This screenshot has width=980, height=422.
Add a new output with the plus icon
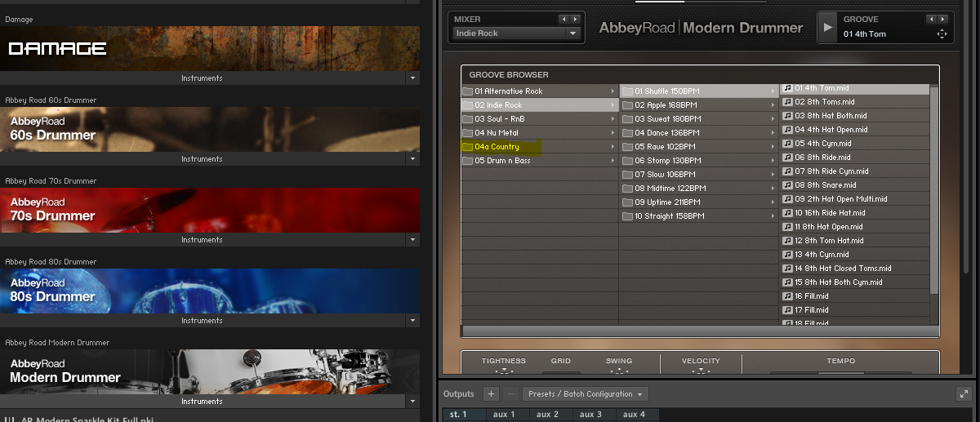click(491, 393)
